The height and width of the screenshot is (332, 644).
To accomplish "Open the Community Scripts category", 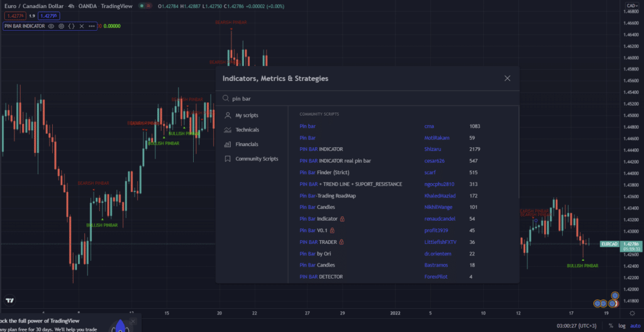I will coord(256,159).
